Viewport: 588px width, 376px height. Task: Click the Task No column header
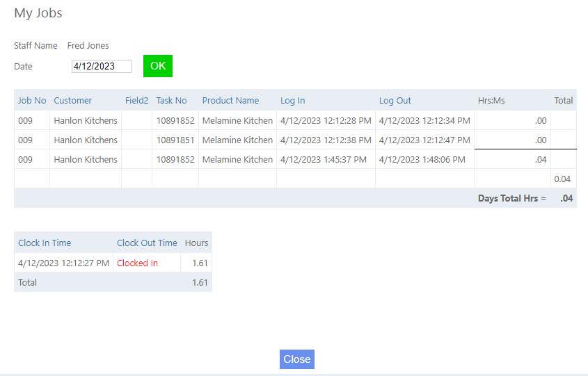tap(172, 101)
